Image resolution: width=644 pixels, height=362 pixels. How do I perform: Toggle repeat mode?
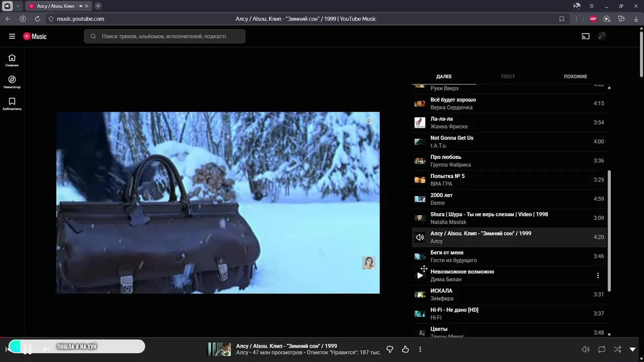602,349
